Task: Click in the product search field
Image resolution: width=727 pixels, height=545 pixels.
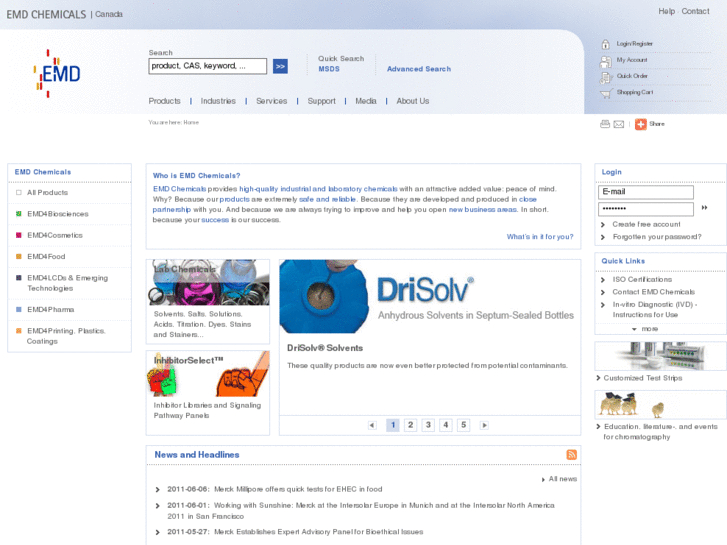Action: click(208, 66)
